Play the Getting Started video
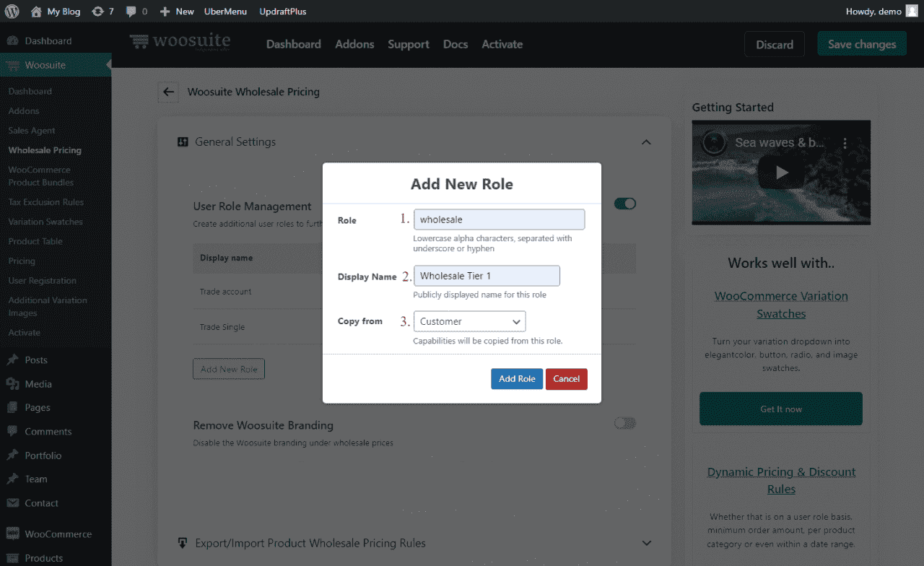Image resolution: width=924 pixels, height=566 pixels. point(782,173)
